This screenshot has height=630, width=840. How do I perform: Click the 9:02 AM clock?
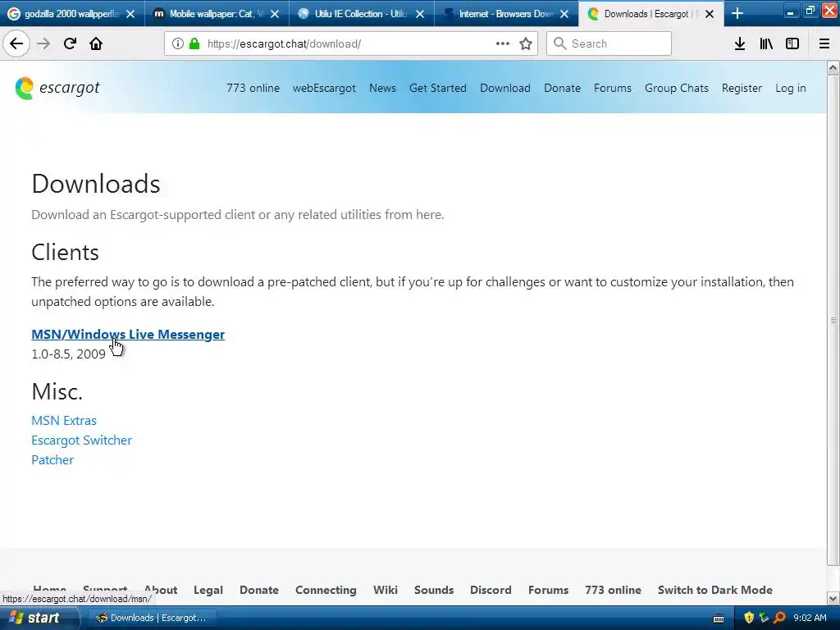[x=810, y=618]
